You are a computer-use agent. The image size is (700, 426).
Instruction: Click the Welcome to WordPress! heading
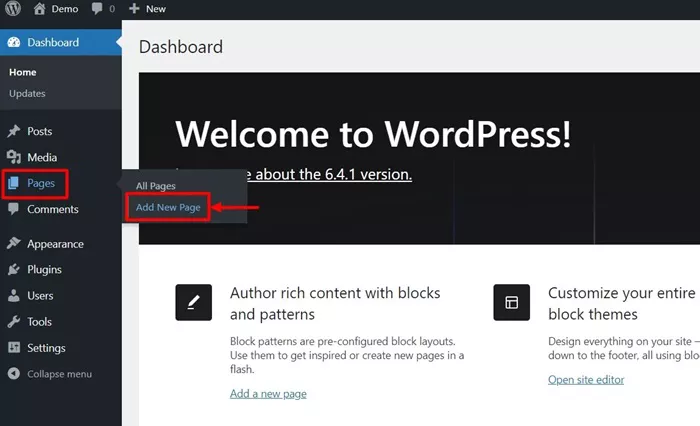point(373,134)
